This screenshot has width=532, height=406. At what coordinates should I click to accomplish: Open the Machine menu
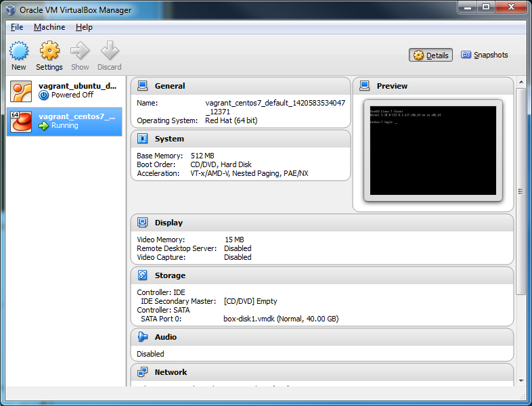(49, 27)
